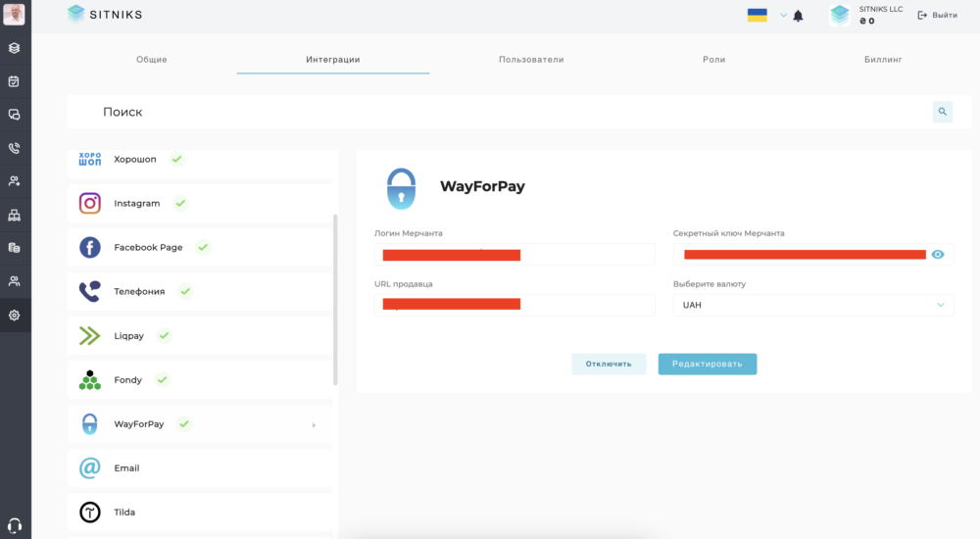Click the Facebook Page connected checkmark
The width and height of the screenshot is (980, 539).
[x=203, y=248]
